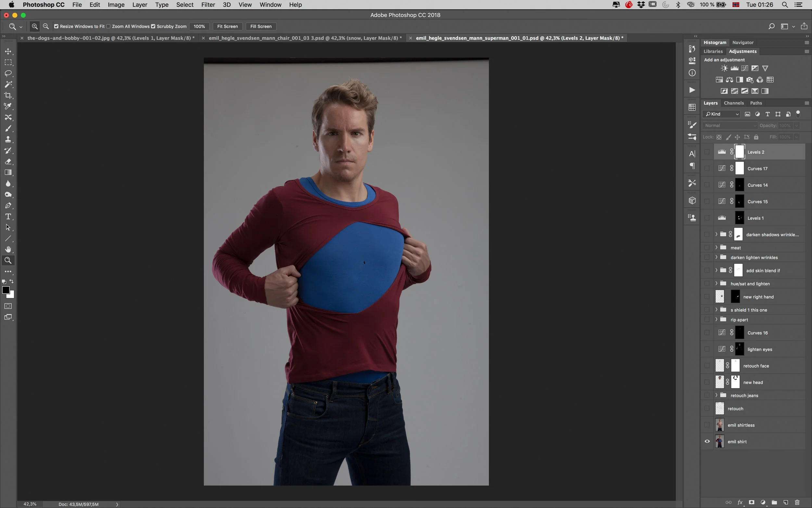This screenshot has height=508, width=812.
Task: Expand the hue/sat and lighten group
Action: [x=716, y=283]
